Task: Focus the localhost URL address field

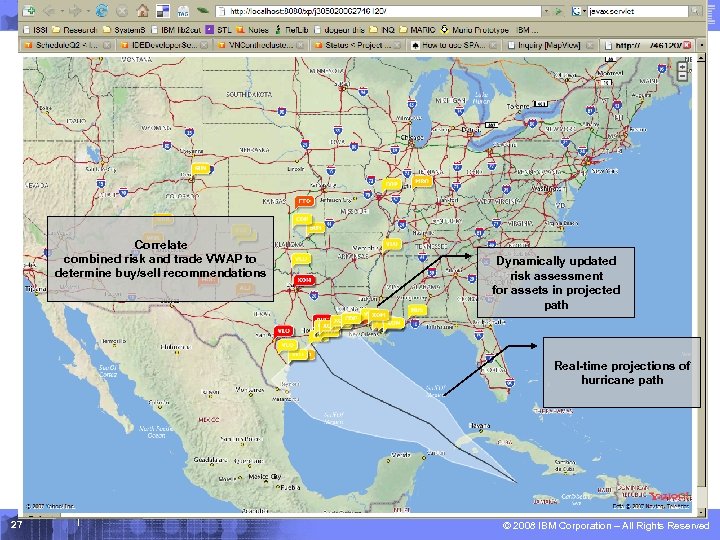Action: [379, 11]
